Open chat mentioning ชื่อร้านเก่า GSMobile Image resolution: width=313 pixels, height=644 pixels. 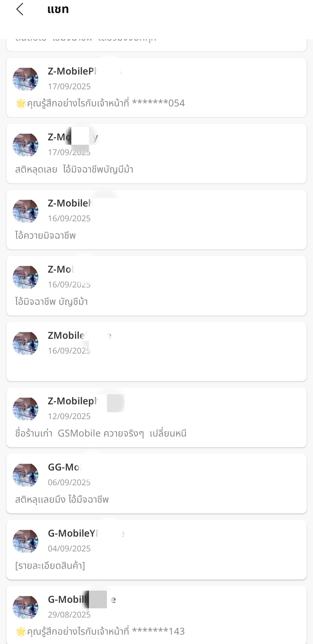156,418
